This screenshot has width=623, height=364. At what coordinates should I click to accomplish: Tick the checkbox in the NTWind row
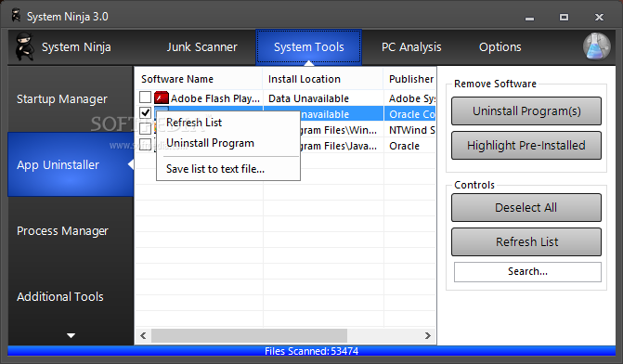point(146,129)
